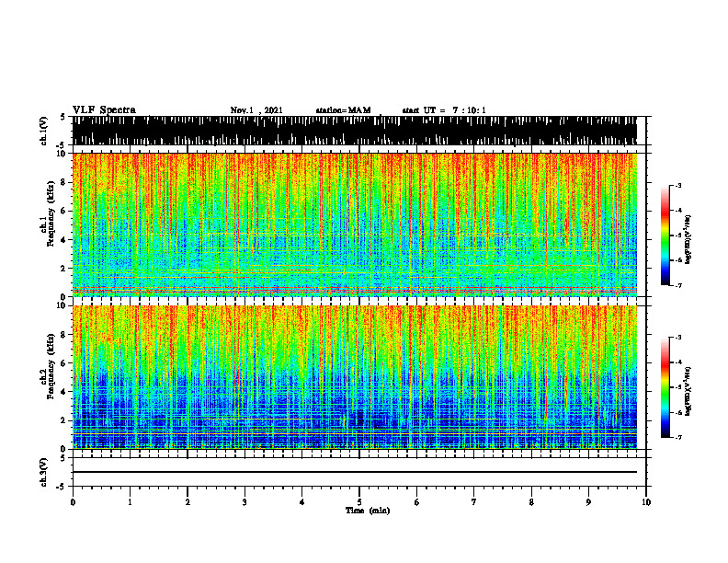
Task: Click inside the ch.2 spectrogram plot
Action: click(355, 377)
